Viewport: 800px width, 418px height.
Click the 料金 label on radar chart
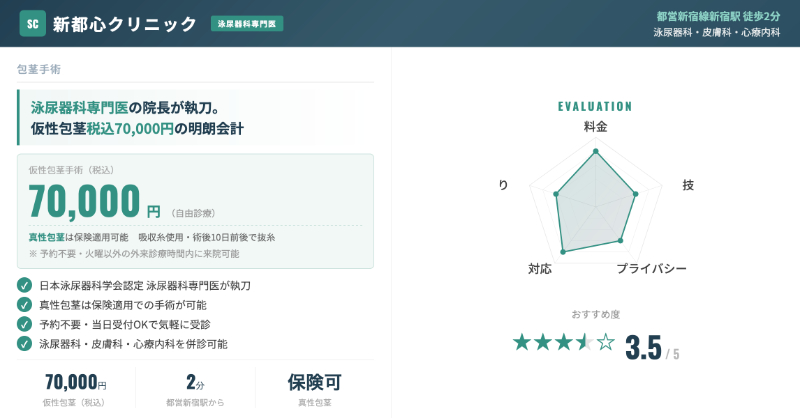coord(595,128)
